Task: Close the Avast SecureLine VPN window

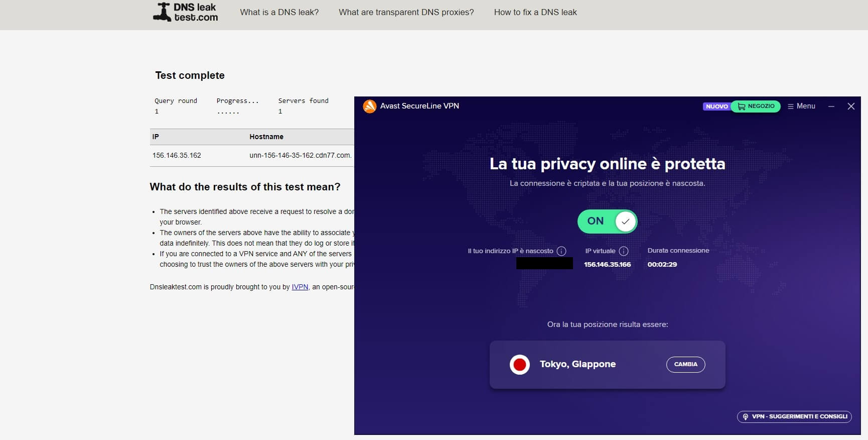Action: 851,106
